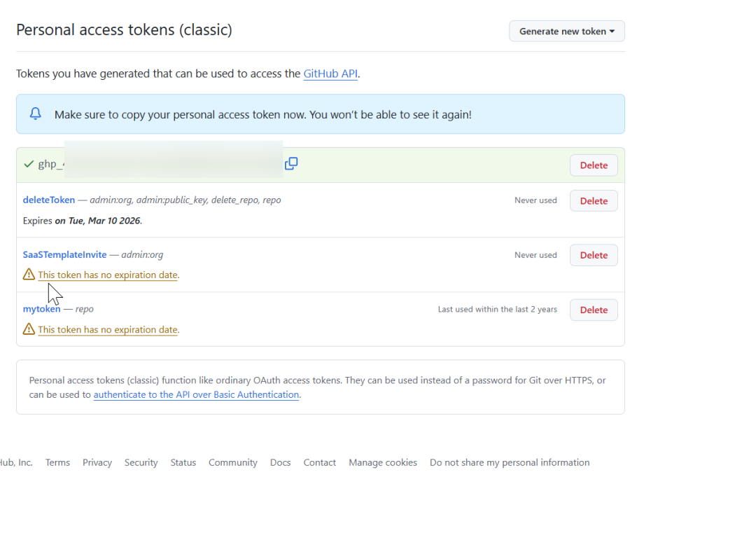
Task: Go to the Docs footer link
Action: point(280,463)
